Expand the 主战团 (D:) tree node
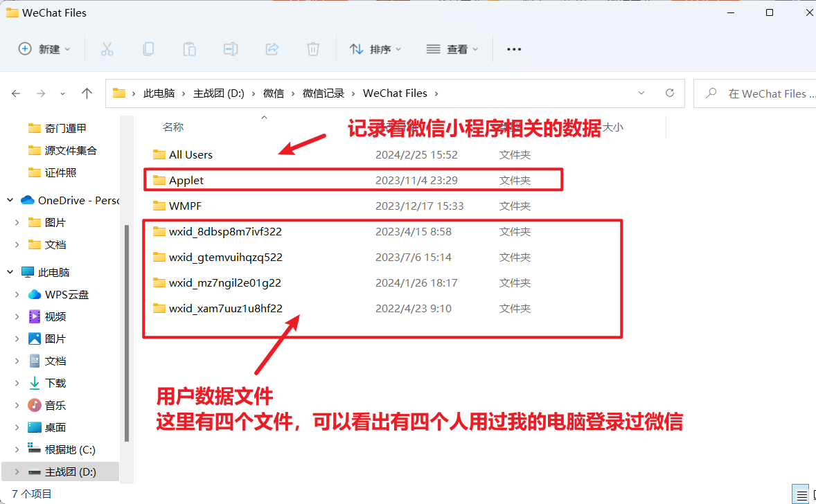Screen dimensions: 816x504 click(17, 471)
